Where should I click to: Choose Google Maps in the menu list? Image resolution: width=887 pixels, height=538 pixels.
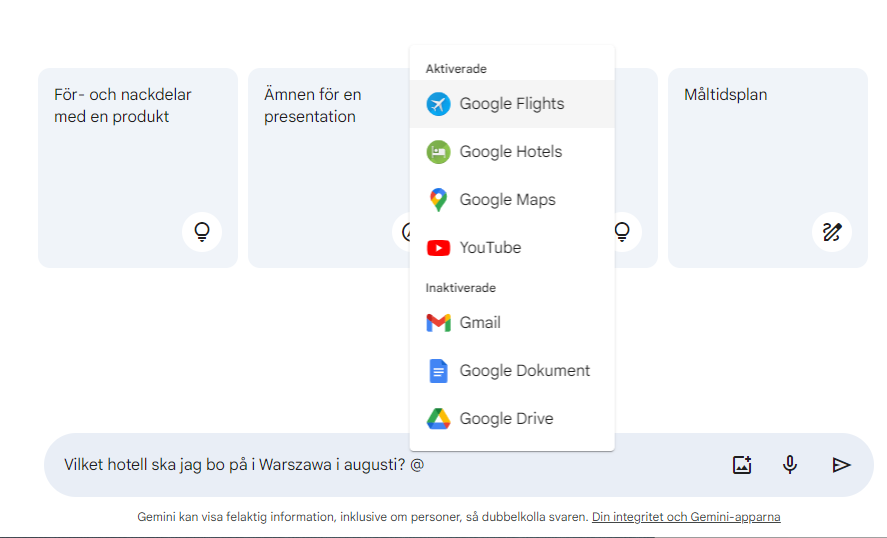tap(507, 200)
